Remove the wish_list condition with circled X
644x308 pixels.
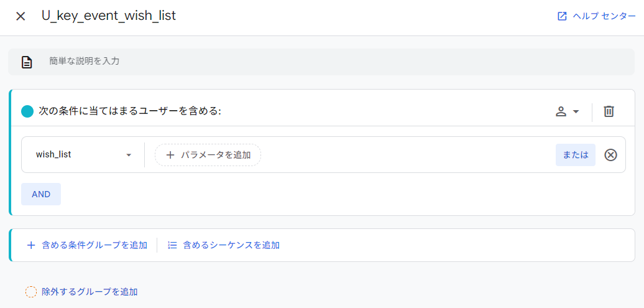click(610, 155)
